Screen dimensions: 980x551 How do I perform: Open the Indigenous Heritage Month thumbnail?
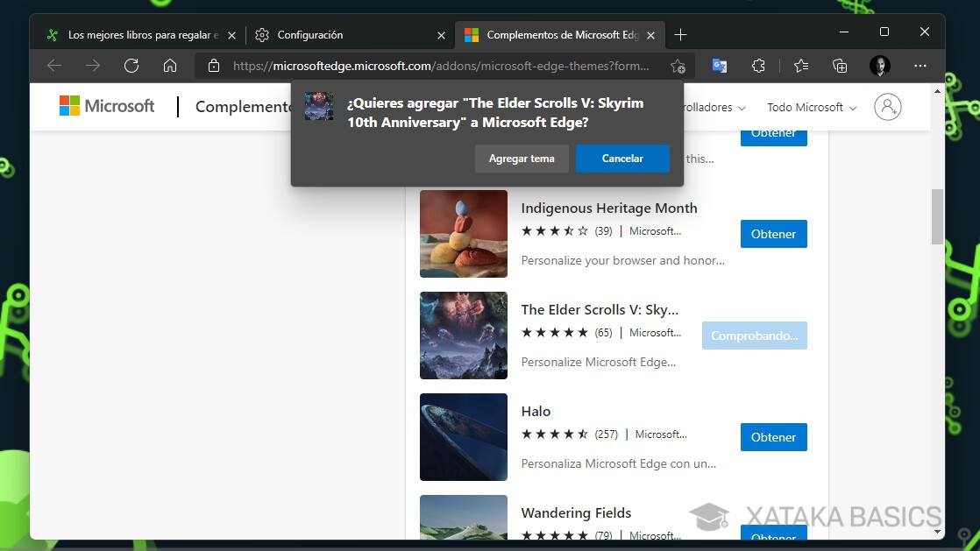pos(463,234)
